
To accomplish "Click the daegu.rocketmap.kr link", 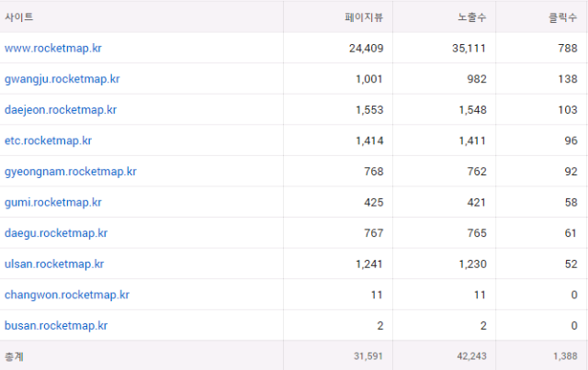I will coord(56,233).
